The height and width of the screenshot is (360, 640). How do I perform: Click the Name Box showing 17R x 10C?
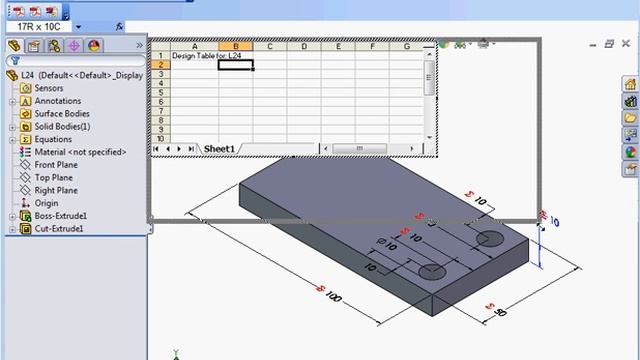tap(39, 27)
